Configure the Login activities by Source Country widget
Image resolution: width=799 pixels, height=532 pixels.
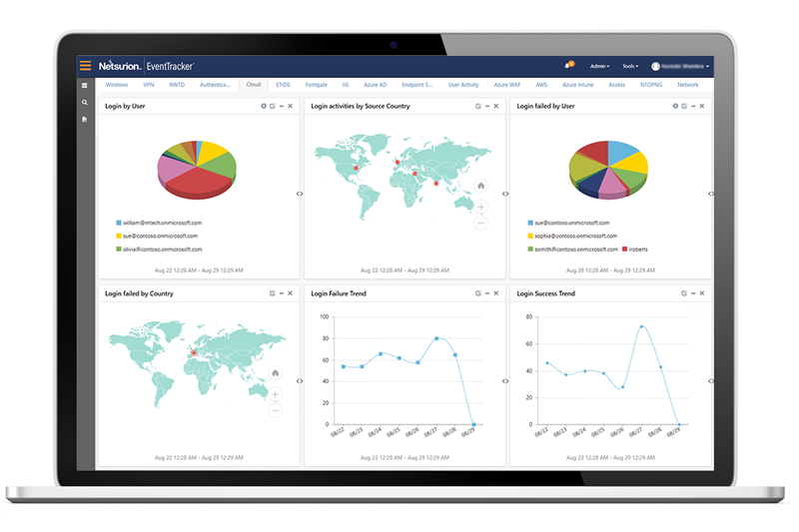pos(478,106)
